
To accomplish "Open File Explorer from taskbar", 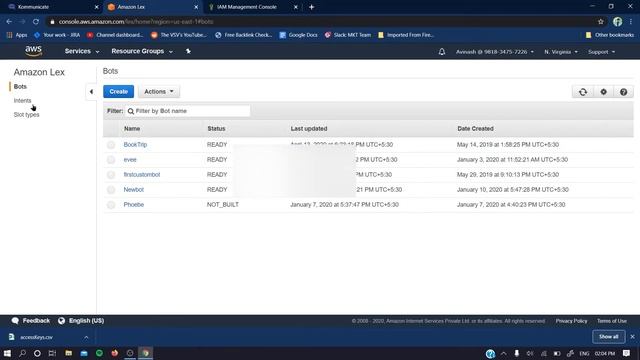I will pos(69,353).
